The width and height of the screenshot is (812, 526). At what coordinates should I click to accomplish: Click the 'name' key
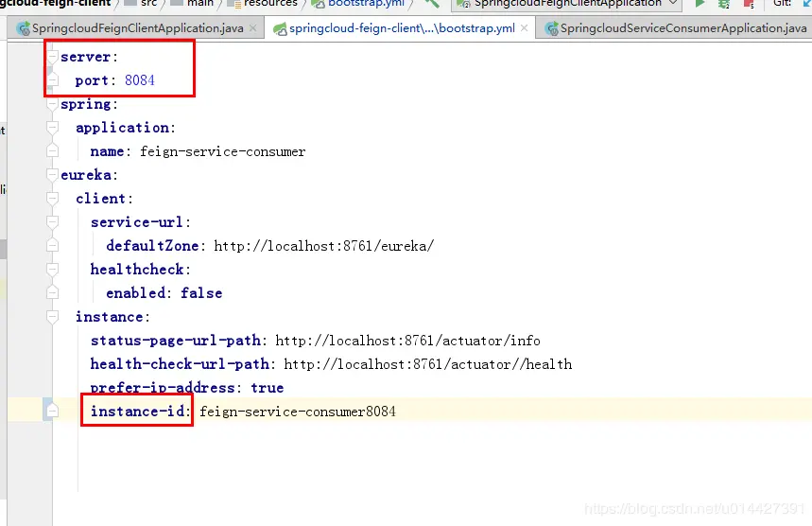coord(107,151)
